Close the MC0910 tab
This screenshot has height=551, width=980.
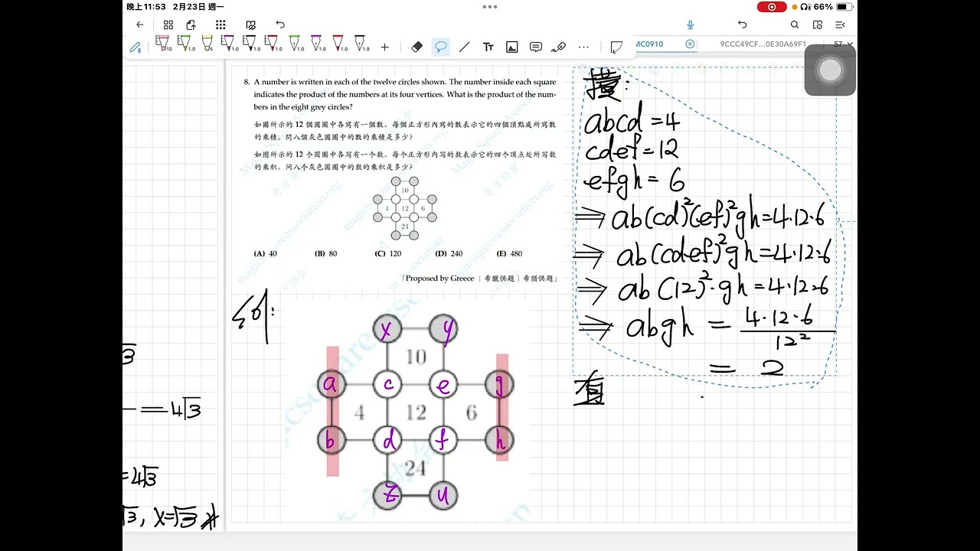click(x=690, y=44)
